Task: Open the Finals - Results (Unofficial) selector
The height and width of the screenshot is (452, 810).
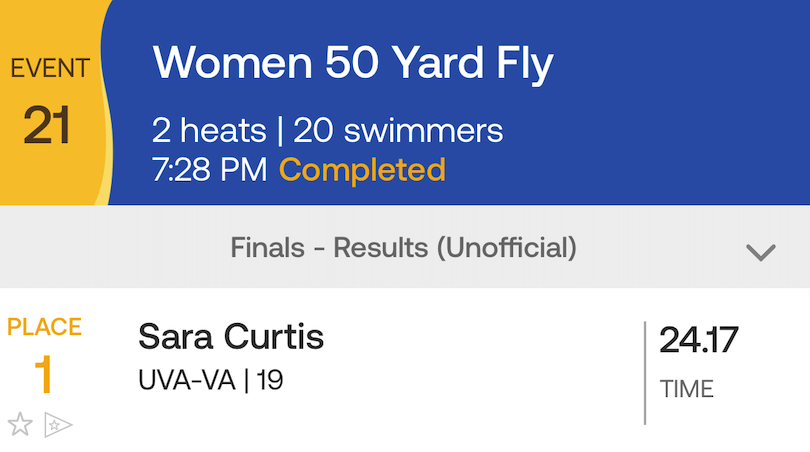Action: 405,247
